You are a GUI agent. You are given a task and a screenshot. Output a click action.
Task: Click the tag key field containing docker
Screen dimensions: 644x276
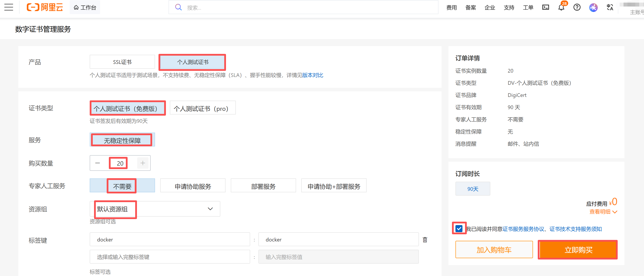[170, 239]
